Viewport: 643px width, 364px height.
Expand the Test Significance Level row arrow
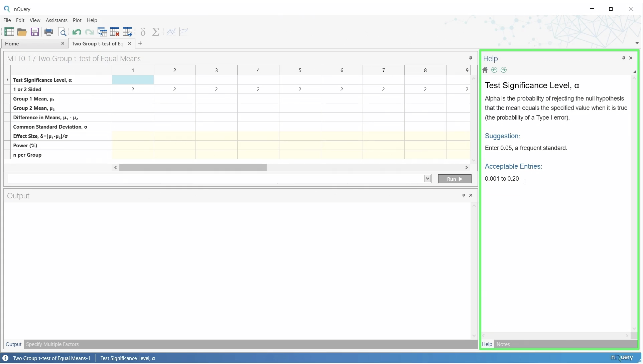[7, 80]
